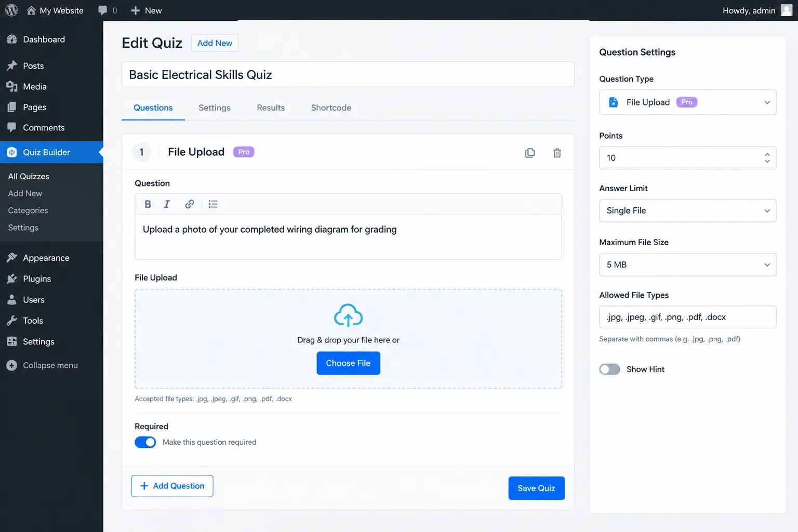Open the Maximum File Size dropdown
The width and height of the screenshot is (798, 532).
click(687, 264)
